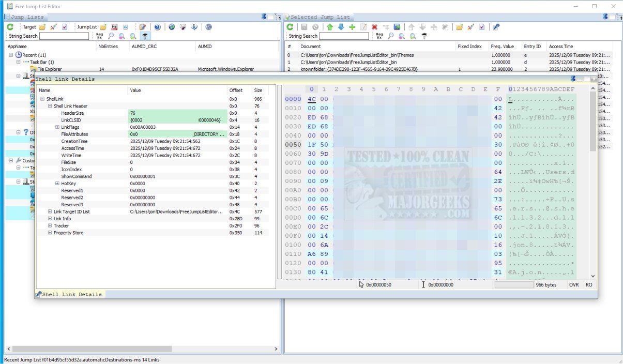Click the blue help question mark icon

click(157, 27)
